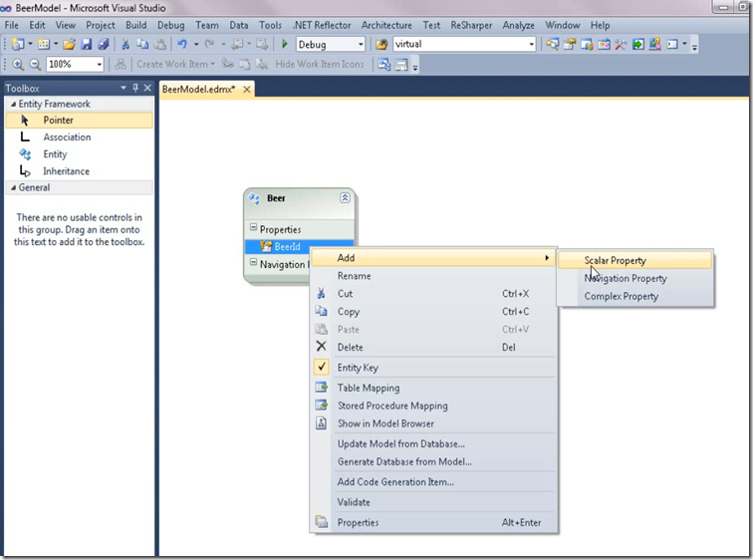
Task: Open the Toolbox wrench-and-hammer toolbar icon
Action: tap(621, 44)
